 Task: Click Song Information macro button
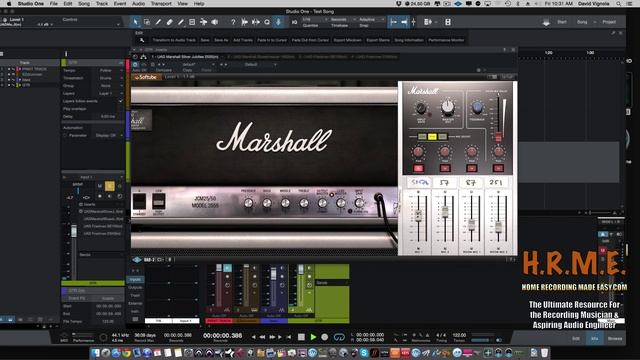(x=409, y=40)
